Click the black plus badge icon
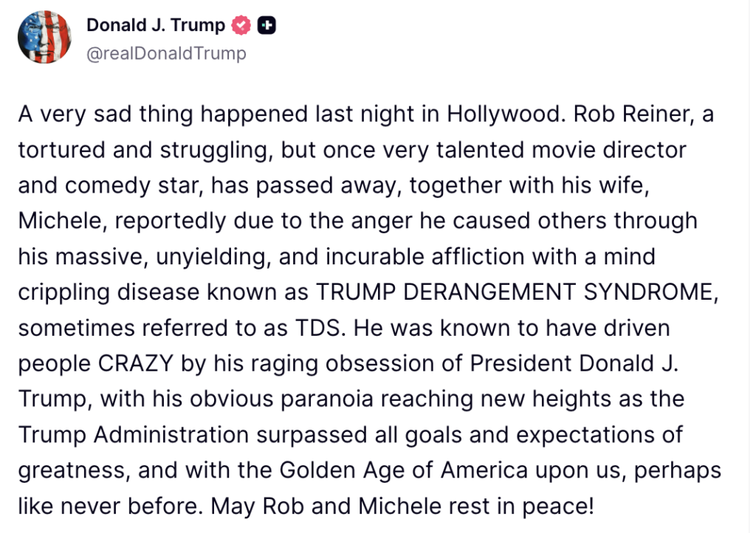 tap(267, 26)
